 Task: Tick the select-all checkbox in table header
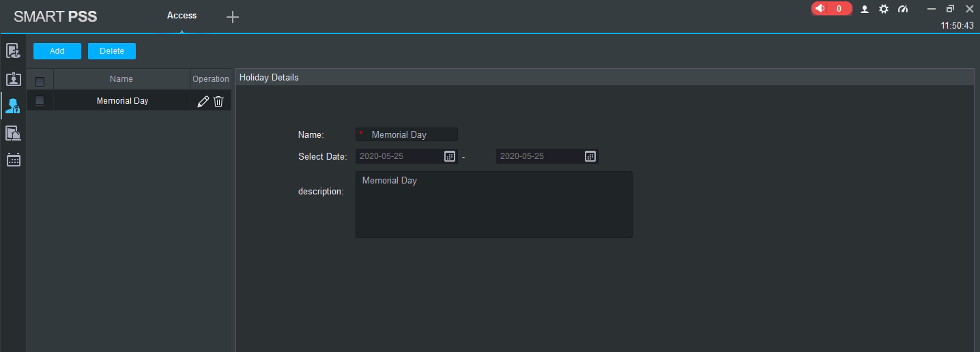tap(40, 82)
